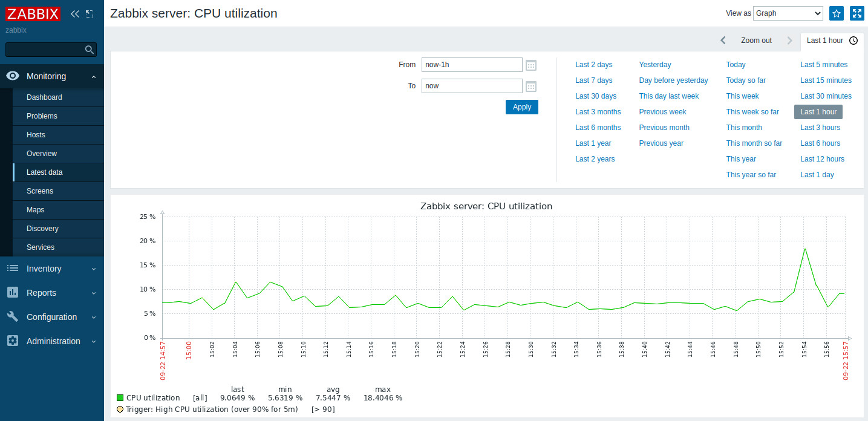This screenshot has height=421, width=868.
Task: Click the ZABBIX logo
Action: click(33, 13)
